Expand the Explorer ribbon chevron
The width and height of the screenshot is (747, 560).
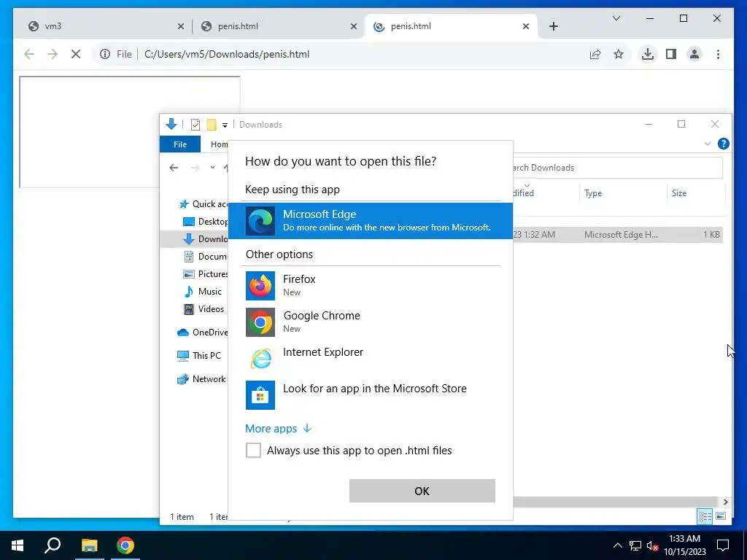pyautogui.click(x=708, y=144)
